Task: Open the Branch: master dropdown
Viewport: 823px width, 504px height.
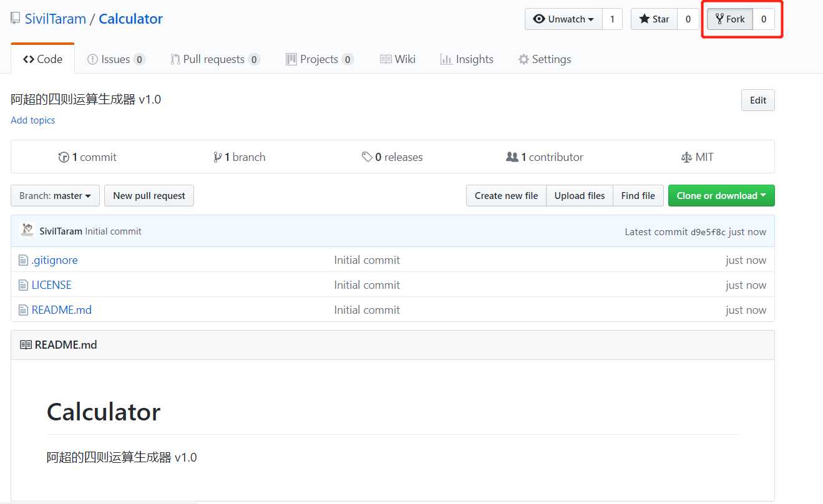Action: point(55,196)
